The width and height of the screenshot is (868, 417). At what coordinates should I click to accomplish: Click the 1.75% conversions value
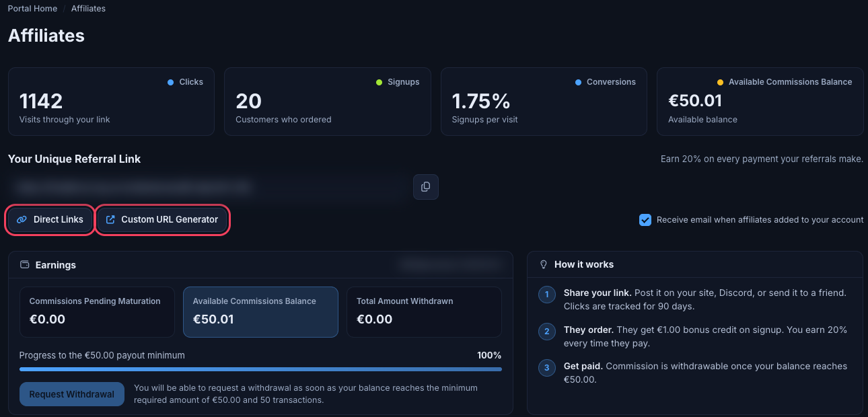click(481, 102)
